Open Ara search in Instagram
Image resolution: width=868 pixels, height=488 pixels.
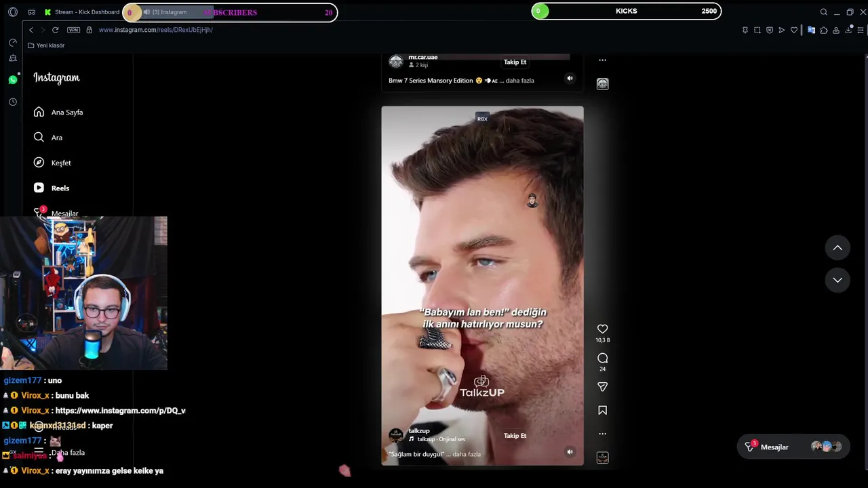click(47, 137)
